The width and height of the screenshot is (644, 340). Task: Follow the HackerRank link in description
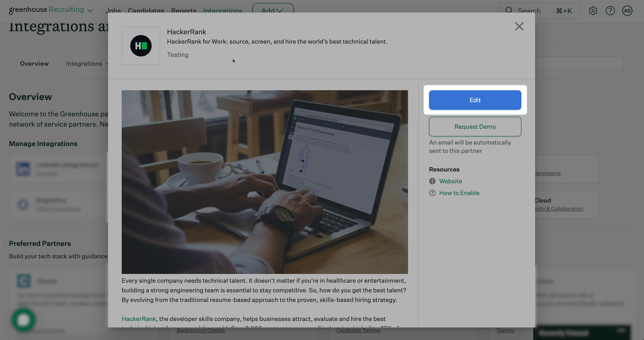(139, 319)
